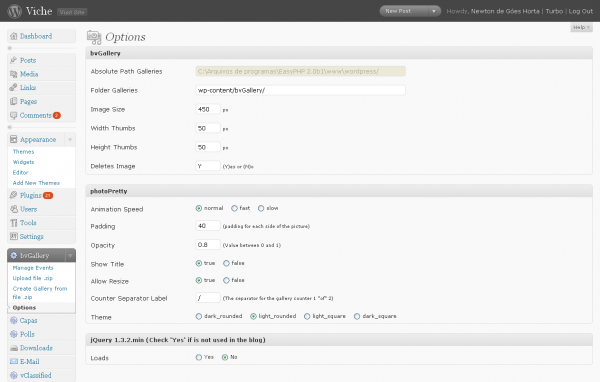Set Show Title to true
This screenshot has height=382, width=600.
click(x=199, y=263)
